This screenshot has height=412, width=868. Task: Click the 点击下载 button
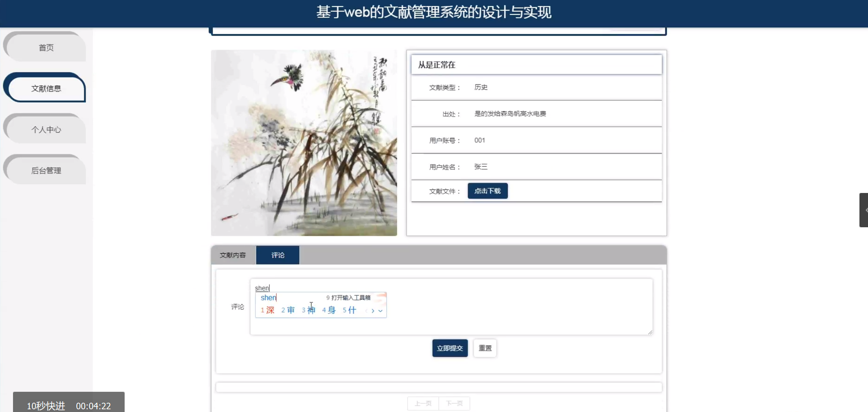tap(488, 191)
